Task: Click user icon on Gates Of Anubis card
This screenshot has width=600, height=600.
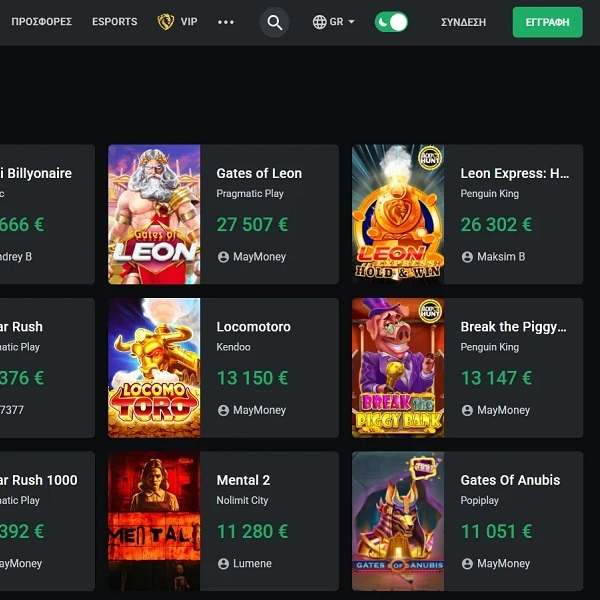Action: [x=467, y=564]
